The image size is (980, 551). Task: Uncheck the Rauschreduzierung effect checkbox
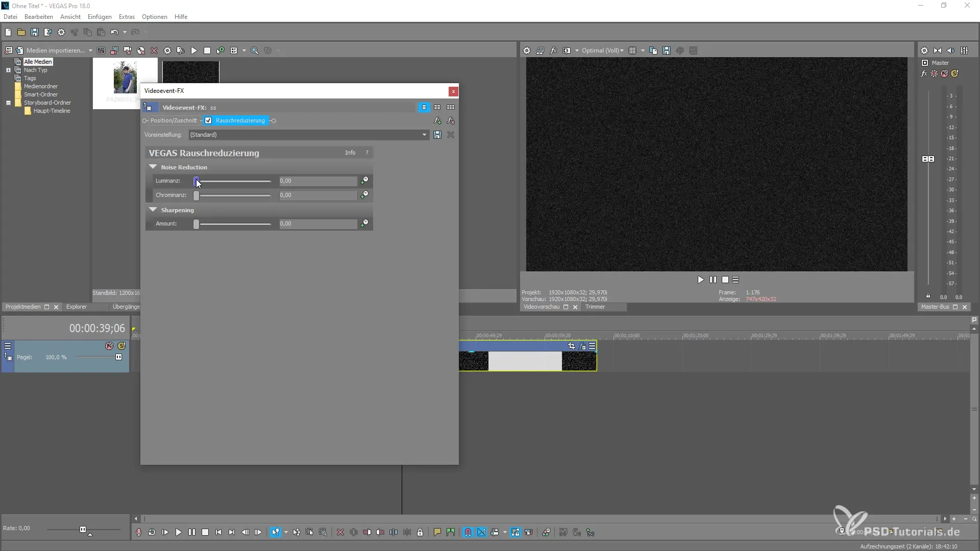(208, 121)
